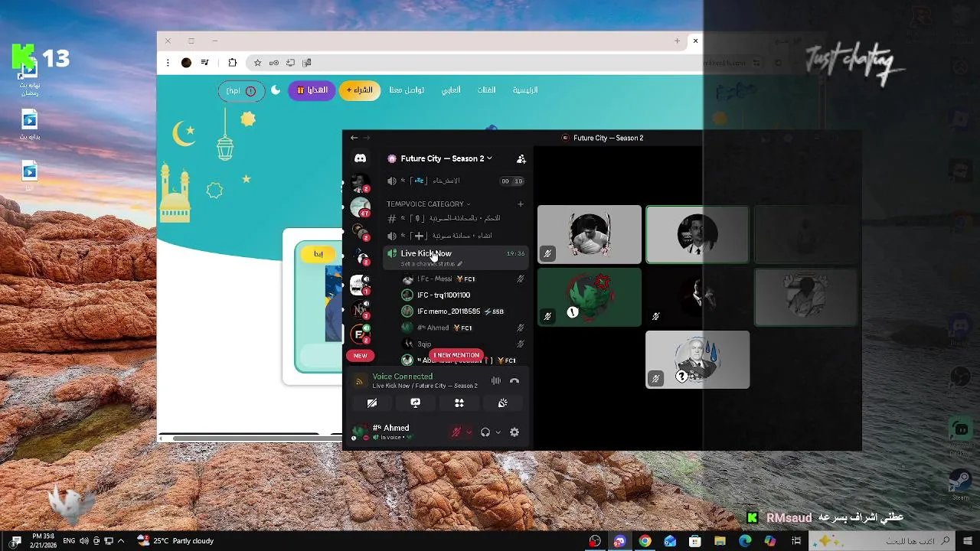Open Google Chrome from the taskbar
980x551 pixels.
[x=645, y=541]
